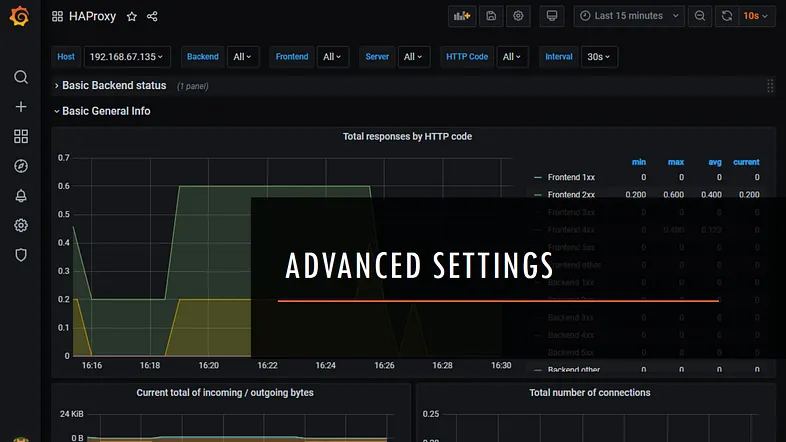
Task: Open dashboard settings gear in the top toolbar
Action: 518,16
